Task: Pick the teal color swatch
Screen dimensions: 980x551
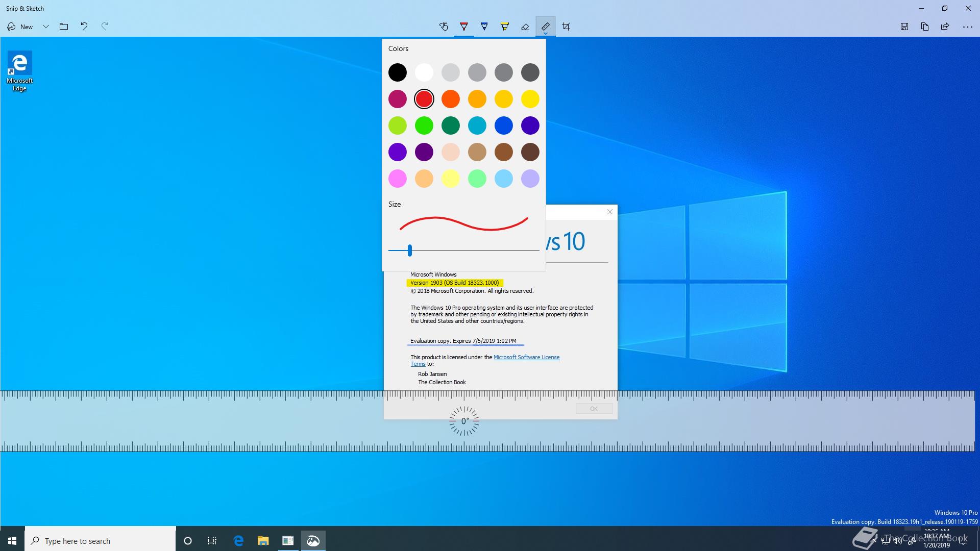Action: coord(477,126)
